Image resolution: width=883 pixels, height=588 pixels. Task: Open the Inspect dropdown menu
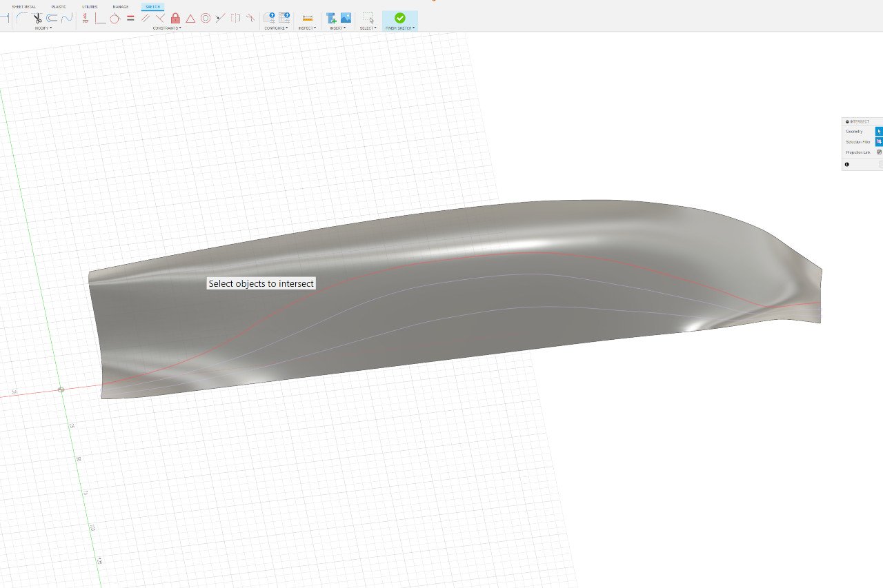pyautogui.click(x=307, y=28)
